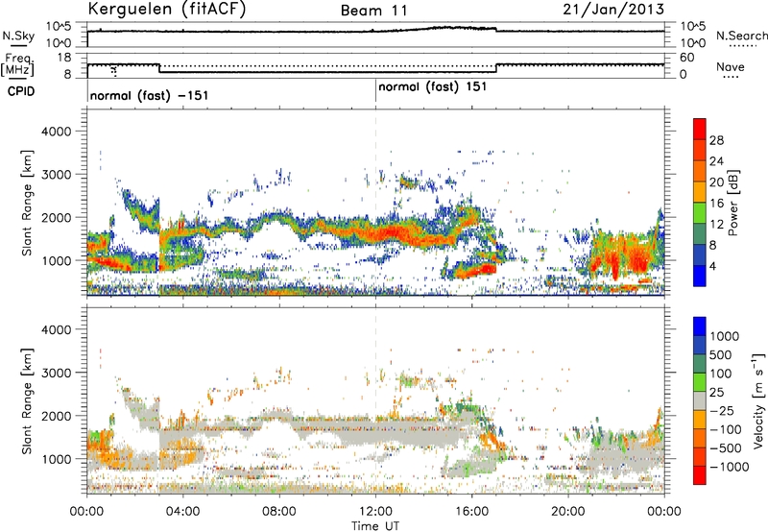The image size is (768, 532).
Task: Click the 'Velocity [m s-1]' colorbar label
Action: tap(758, 400)
